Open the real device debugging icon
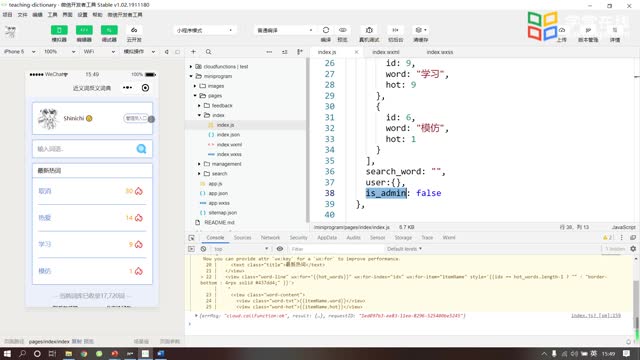Viewport: 640px width, 360px height. [369, 30]
